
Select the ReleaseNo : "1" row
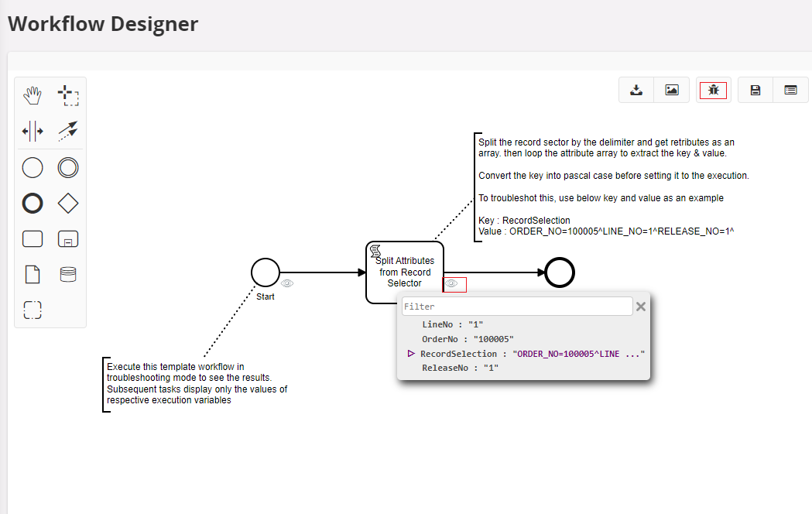(460, 368)
